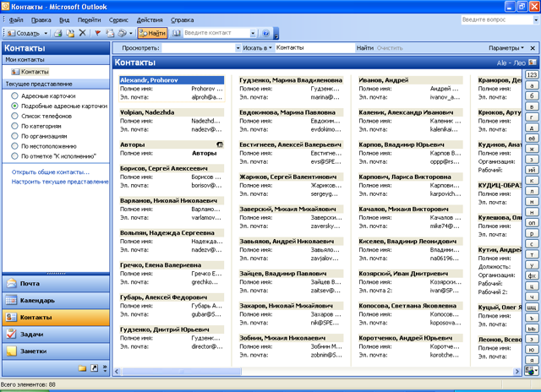Screen dimensions: 541x392
Task: Click the Shortcuts icon at pane bottom
Action: click(x=94, y=368)
